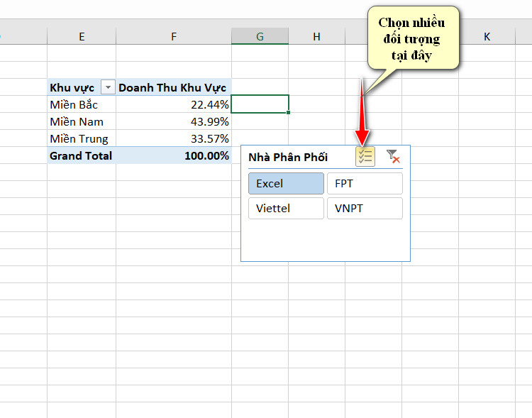This screenshot has height=418, width=532.
Task: Click the Miền Nam cell
Action: 82,121
